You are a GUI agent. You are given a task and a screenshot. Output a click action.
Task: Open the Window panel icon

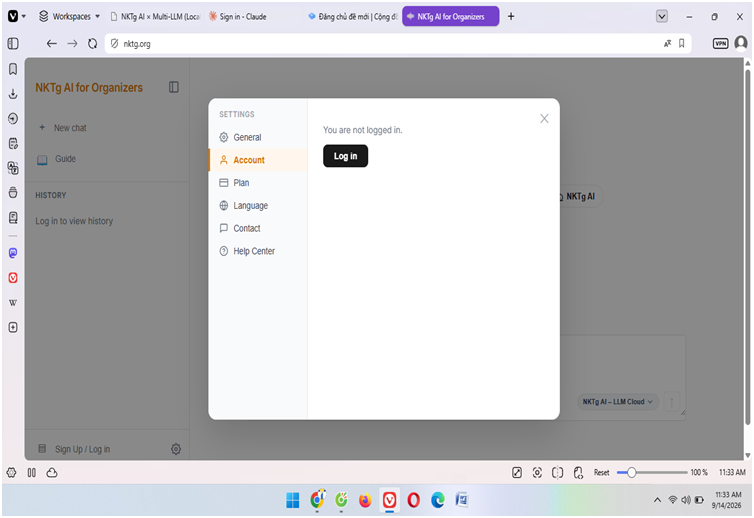pos(13,193)
